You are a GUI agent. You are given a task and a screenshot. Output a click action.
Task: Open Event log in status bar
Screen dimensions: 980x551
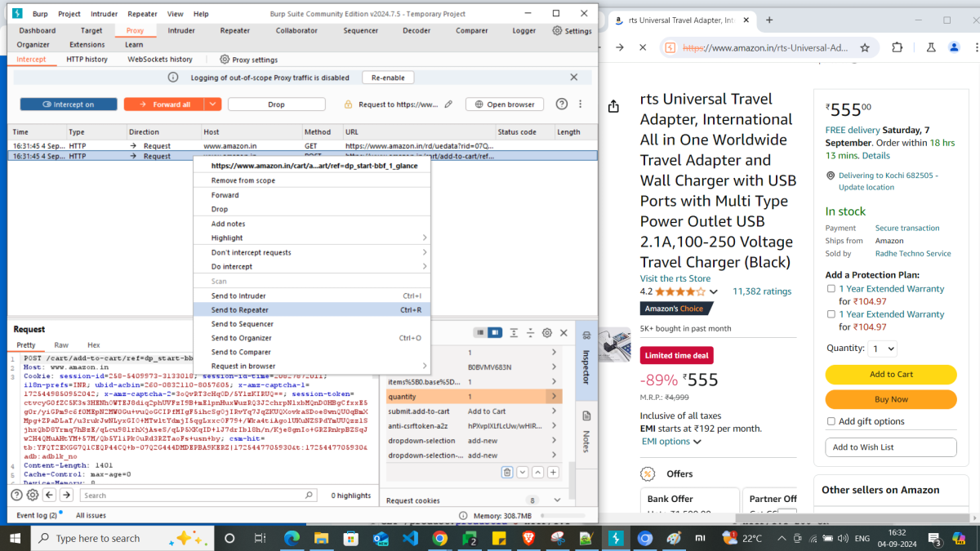click(37, 516)
